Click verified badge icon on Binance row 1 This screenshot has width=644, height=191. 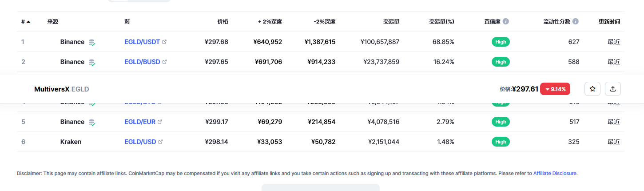coord(91,42)
